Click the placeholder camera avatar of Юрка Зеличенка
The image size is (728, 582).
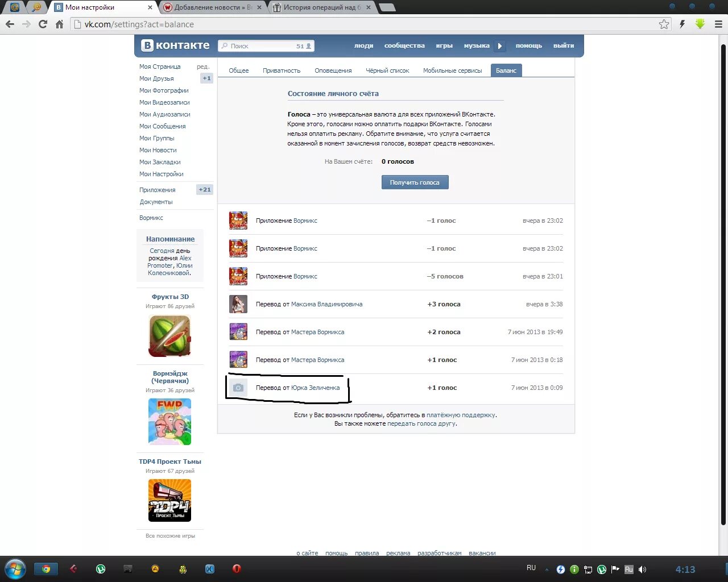(x=238, y=388)
